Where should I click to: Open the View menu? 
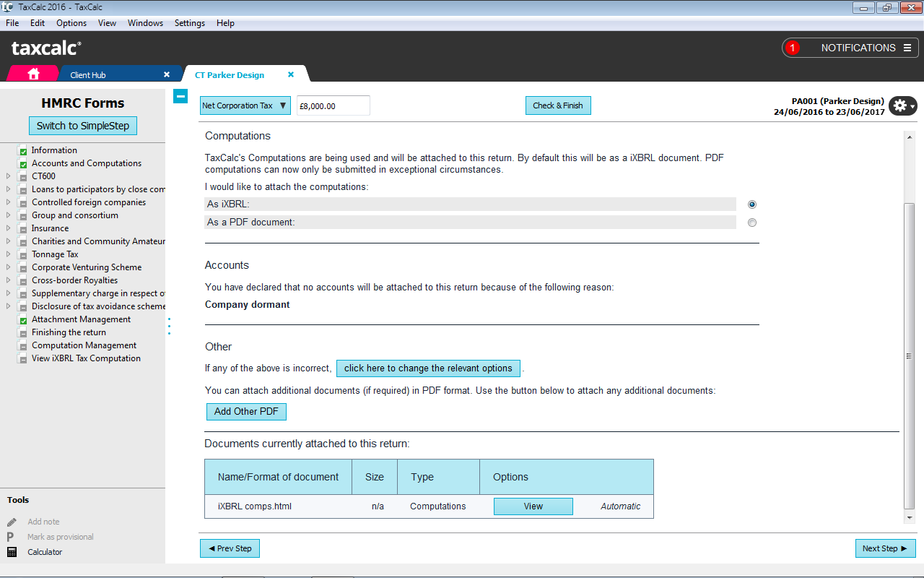[x=107, y=23]
